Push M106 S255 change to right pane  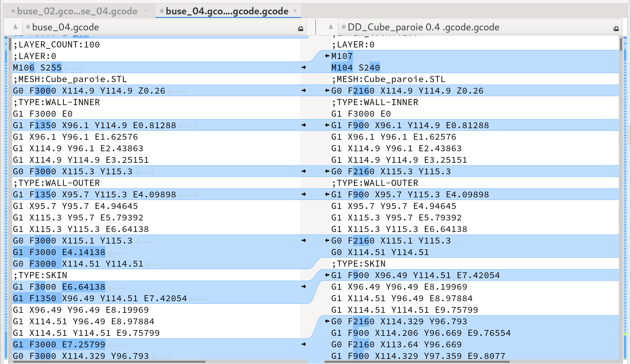point(304,68)
